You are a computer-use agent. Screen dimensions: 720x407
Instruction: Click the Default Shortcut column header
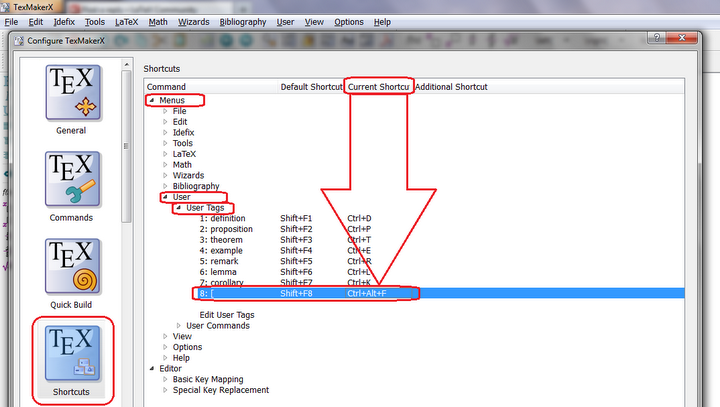pos(311,87)
